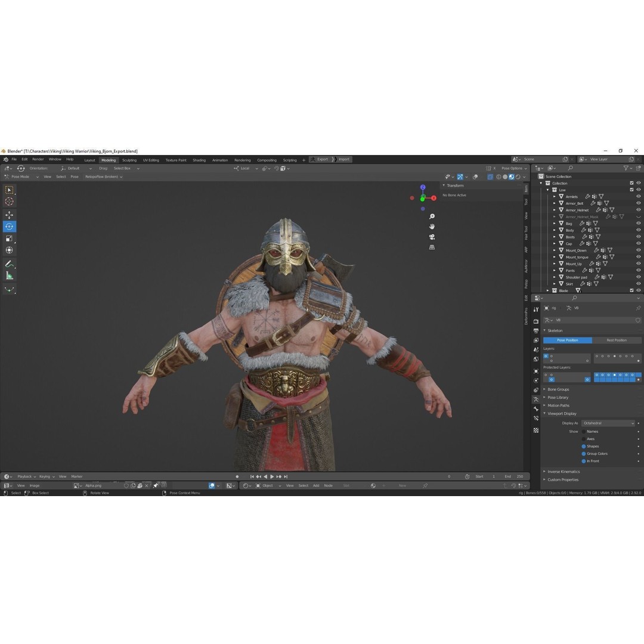Viewport: 644px width, 644px height.
Task: Toggle camera view icon in viewport
Action: 432,237
